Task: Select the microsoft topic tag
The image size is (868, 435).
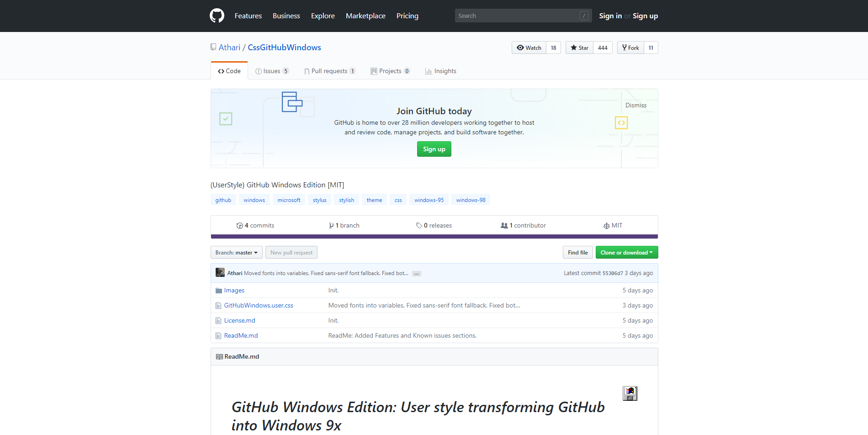Action: (289, 200)
